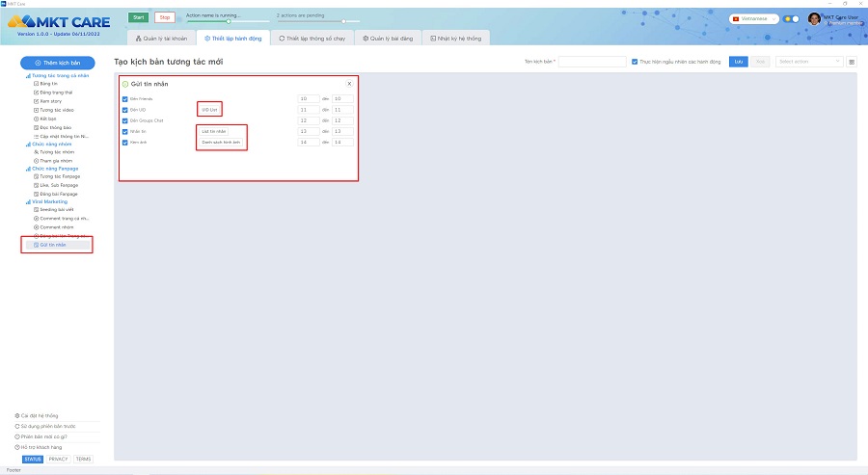Screen dimensions: 868x475
Task: Toggle the Kèm ảnh checkbox
Action: (x=125, y=143)
